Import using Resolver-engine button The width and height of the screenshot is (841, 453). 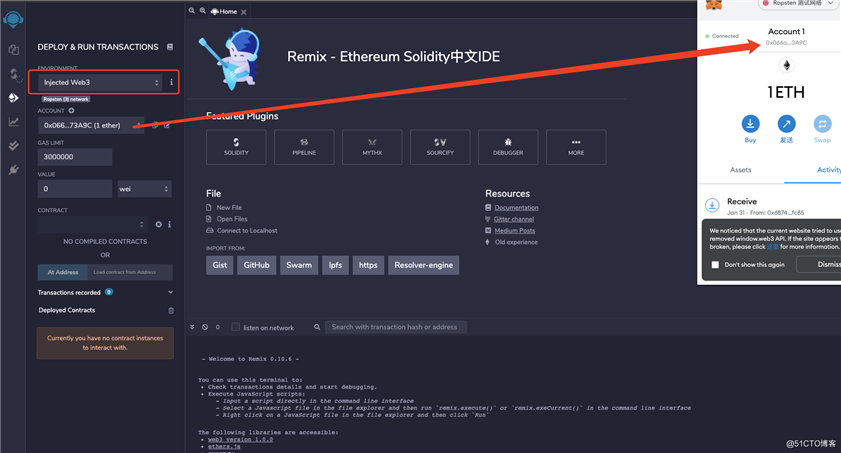(424, 265)
